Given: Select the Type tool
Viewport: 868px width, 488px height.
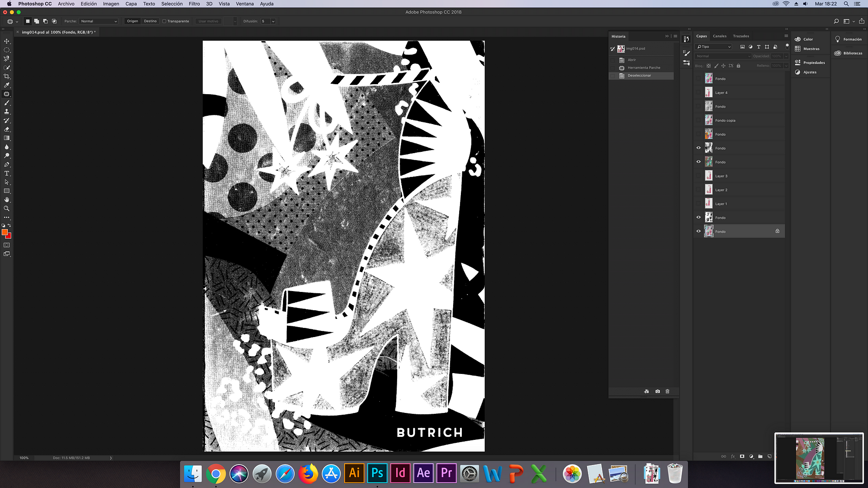Looking at the screenshot, I should pyautogui.click(x=7, y=174).
